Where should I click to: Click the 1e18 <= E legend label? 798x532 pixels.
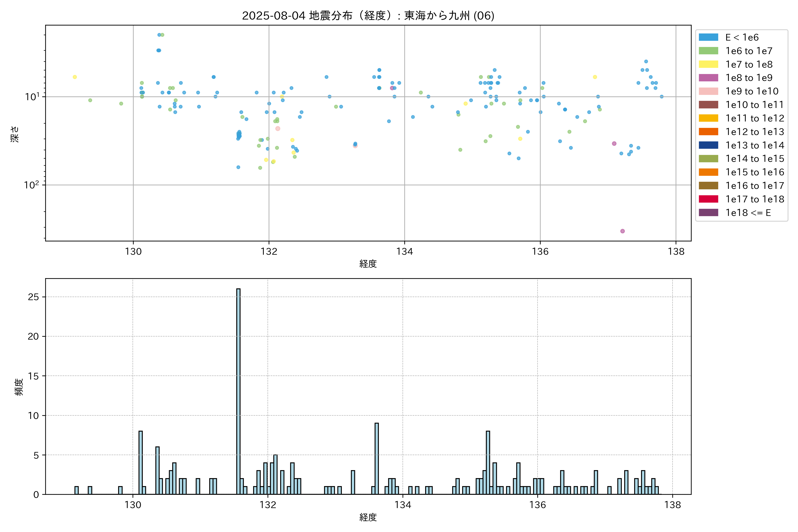[x=748, y=213]
